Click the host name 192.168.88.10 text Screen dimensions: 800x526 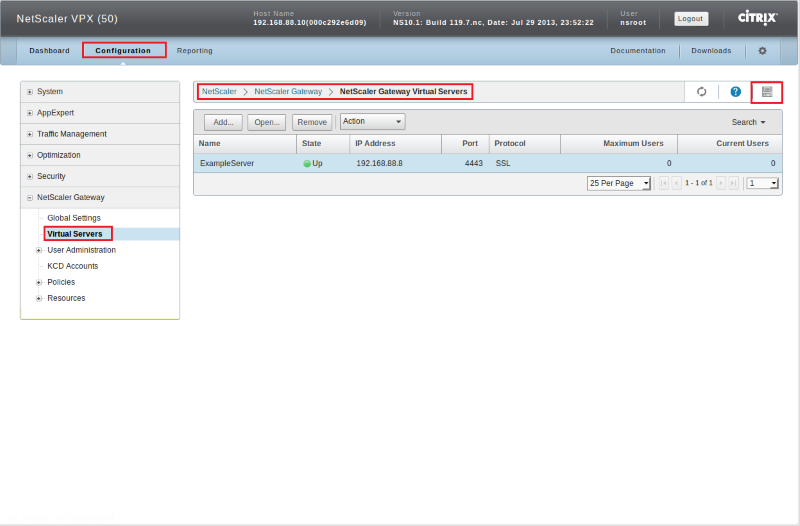point(310,22)
